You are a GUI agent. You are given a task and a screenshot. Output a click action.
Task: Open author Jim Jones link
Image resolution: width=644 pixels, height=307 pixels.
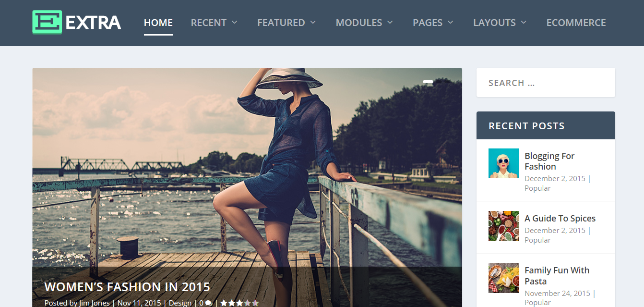coord(94,303)
